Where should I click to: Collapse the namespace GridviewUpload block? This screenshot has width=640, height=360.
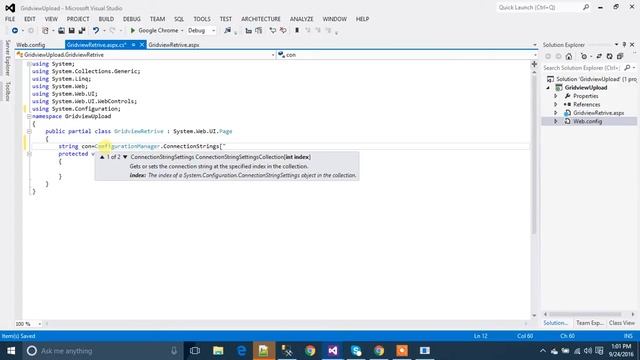pyautogui.click(x=29, y=116)
